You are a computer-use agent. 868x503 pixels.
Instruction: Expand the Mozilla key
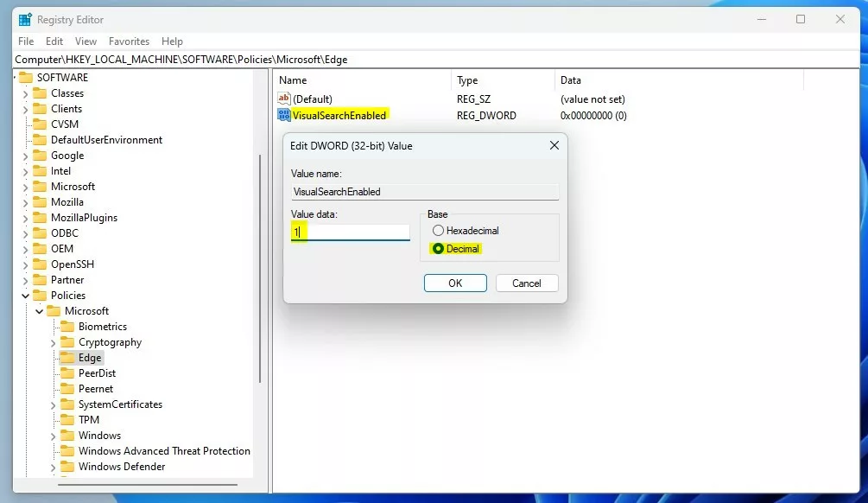click(x=25, y=202)
